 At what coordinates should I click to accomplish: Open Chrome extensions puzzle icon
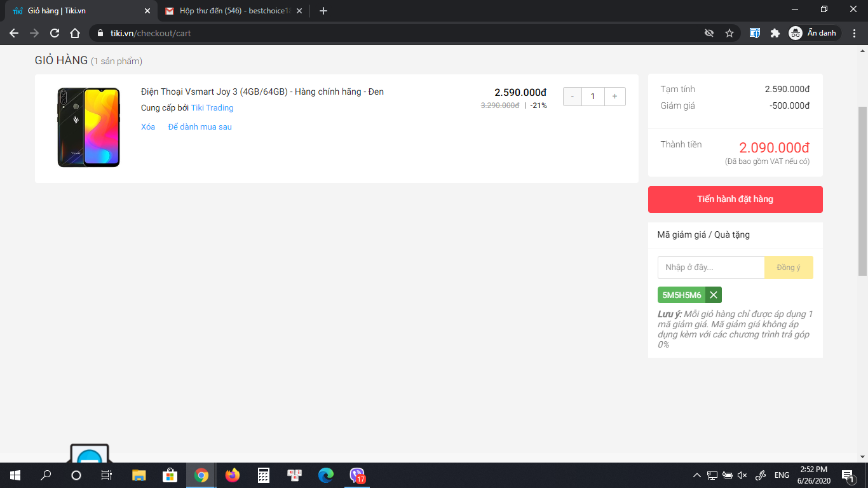775,33
